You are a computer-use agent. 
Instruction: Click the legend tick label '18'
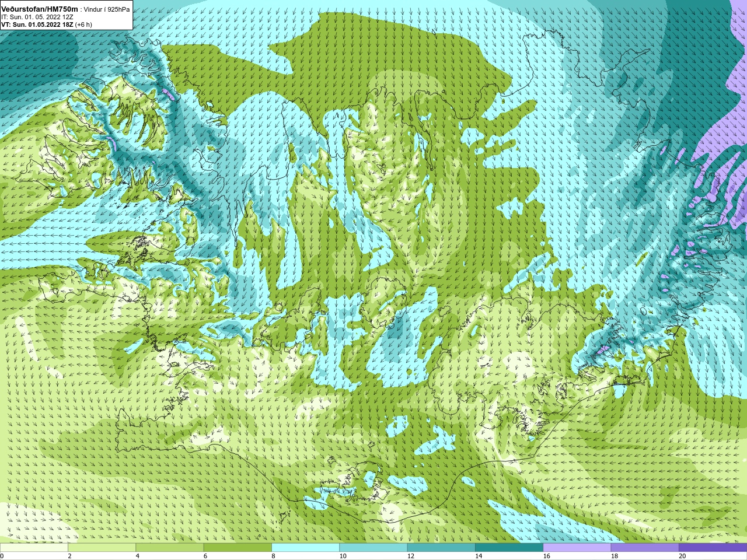[x=615, y=556]
